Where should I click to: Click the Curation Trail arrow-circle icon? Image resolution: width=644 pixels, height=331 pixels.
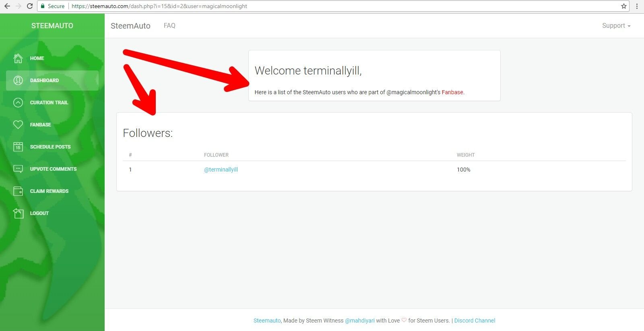pyautogui.click(x=18, y=103)
